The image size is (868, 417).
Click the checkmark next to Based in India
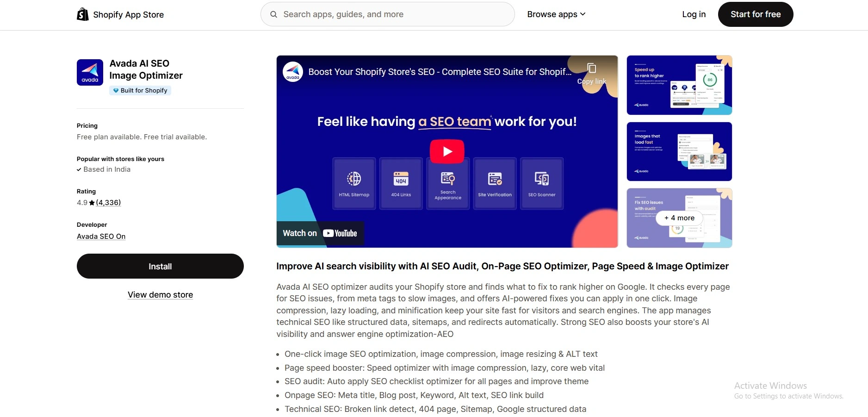[x=79, y=169]
